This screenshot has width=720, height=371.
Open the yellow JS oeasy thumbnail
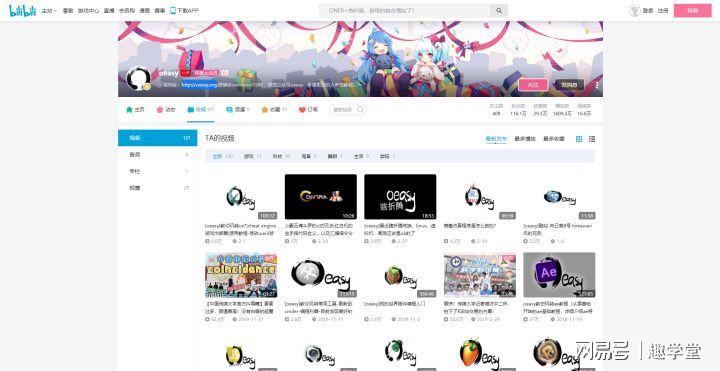coord(241,354)
